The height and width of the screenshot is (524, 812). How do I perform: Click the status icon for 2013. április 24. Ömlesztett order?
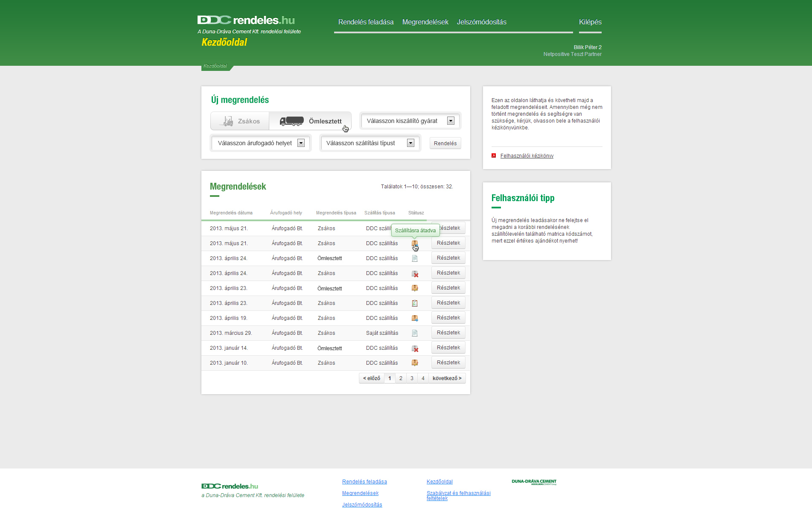(x=415, y=258)
